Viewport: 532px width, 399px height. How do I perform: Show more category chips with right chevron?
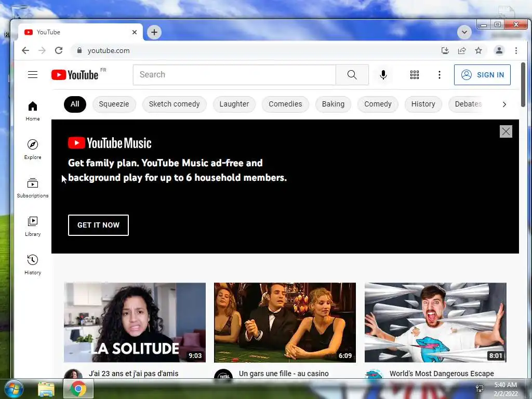click(504, 104)
